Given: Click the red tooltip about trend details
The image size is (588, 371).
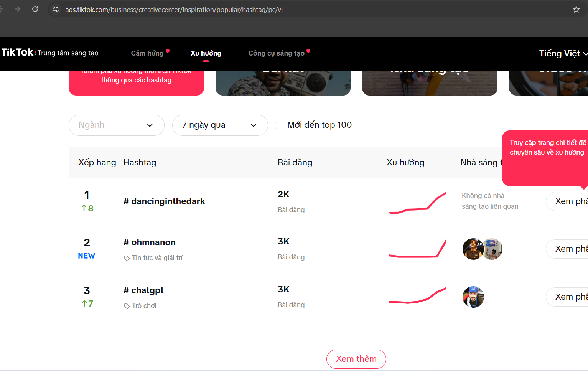Looking at the screenshot, I should pyautogui.click(x=545, y=158).
